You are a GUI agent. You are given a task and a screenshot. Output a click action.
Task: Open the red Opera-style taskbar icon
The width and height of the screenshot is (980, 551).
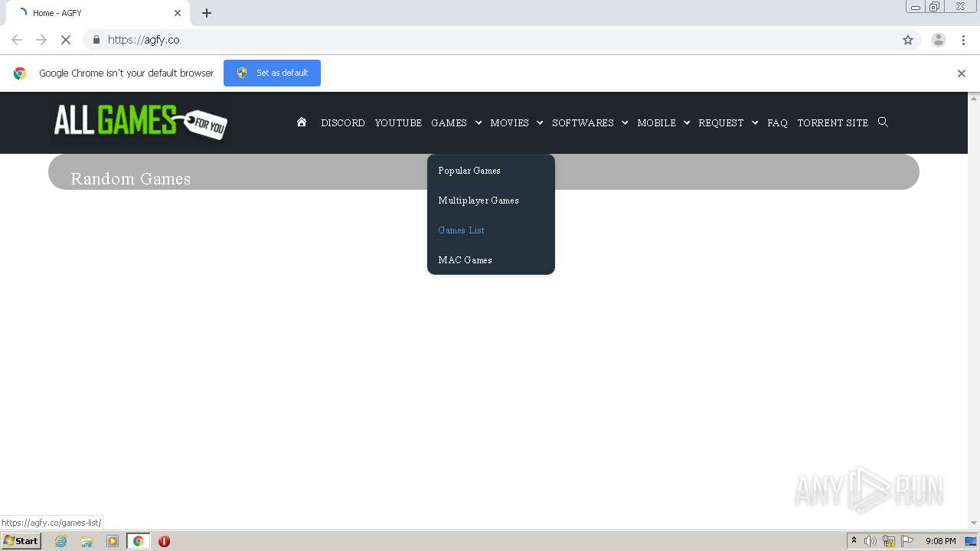tap(164, 541)
